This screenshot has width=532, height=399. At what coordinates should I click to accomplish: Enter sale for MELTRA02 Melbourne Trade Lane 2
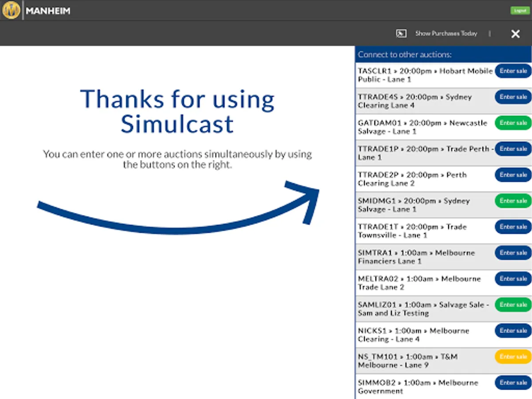tap(513, 279)
